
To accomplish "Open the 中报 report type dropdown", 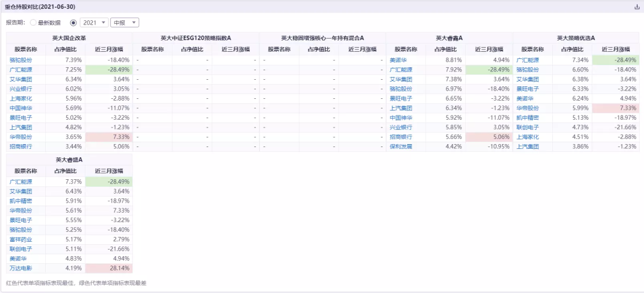I will (125, 23).
